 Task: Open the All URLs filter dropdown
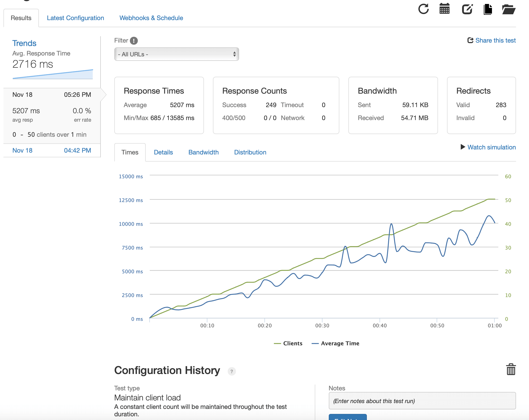(176, 54)
